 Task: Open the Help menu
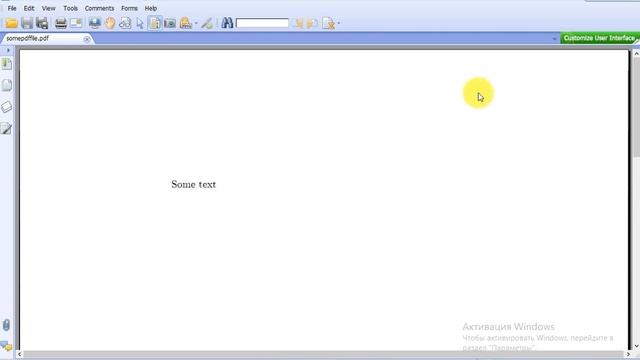151,8
